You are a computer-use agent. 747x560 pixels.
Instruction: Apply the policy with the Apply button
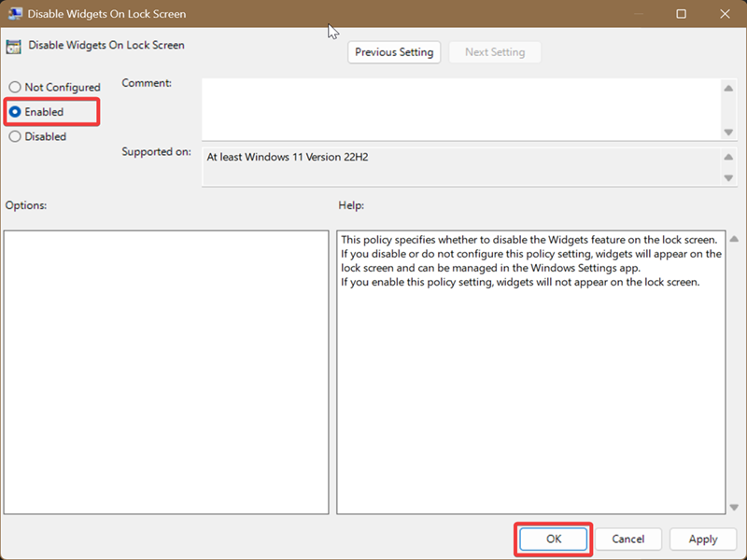pyautogui.click(x=703, y=539)
